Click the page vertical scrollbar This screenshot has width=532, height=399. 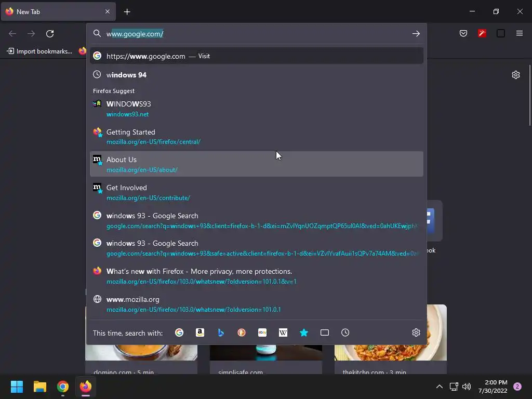[529, 96]
